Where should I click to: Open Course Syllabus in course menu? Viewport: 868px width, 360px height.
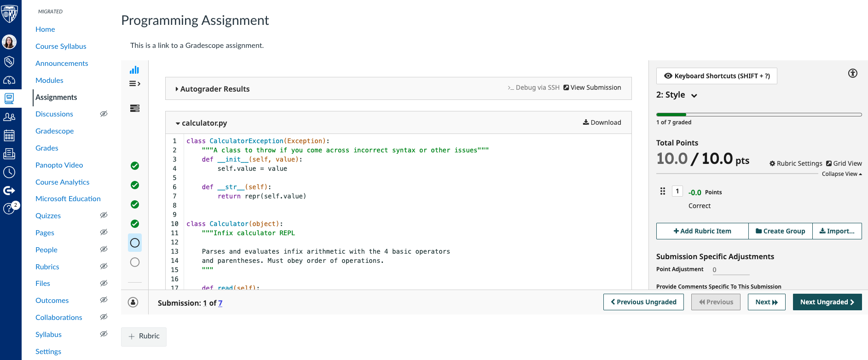[61, 46]
